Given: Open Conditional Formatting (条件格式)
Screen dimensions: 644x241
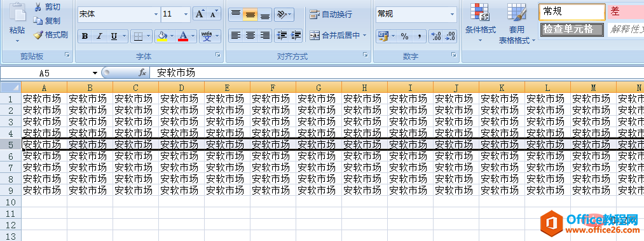Looking at the screenshot, I should tap(480, 23).
